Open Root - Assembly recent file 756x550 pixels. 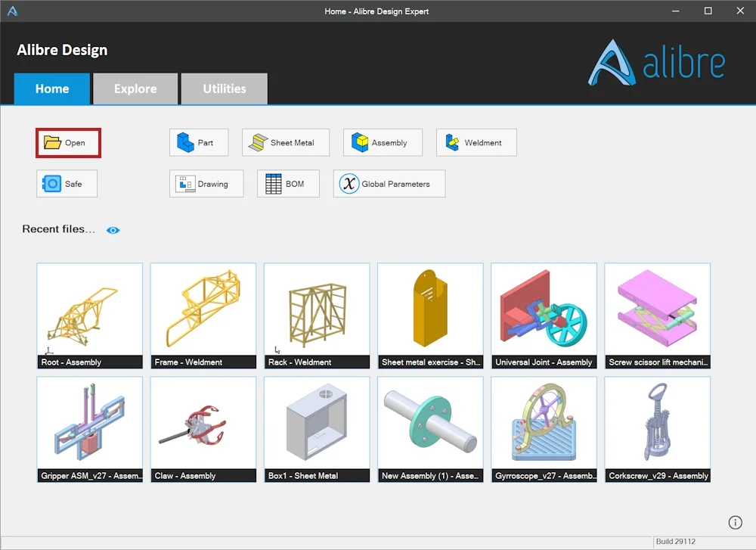[x=90, y=315]
